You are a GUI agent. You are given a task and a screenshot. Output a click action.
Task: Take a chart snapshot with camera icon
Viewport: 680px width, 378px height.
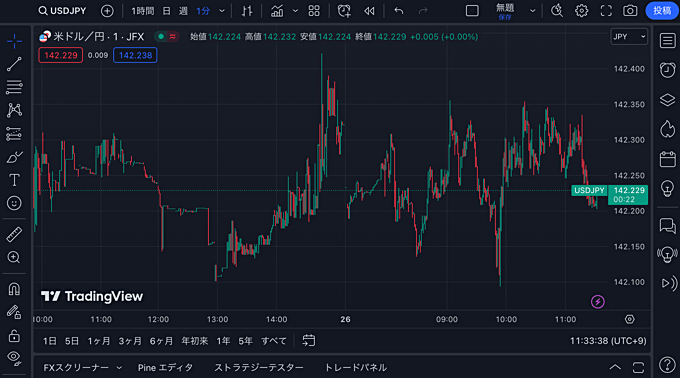630,11
